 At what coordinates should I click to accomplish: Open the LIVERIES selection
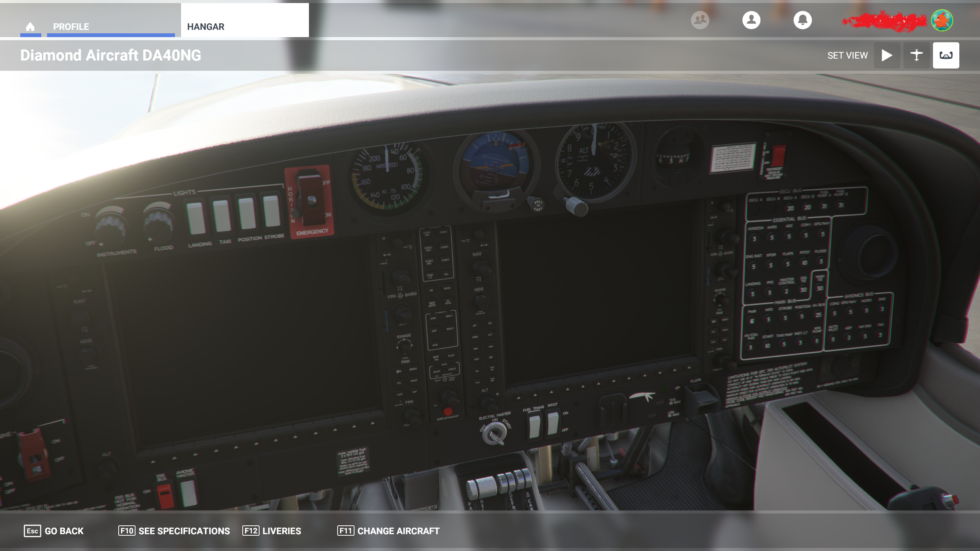click(x=272, y=531)
